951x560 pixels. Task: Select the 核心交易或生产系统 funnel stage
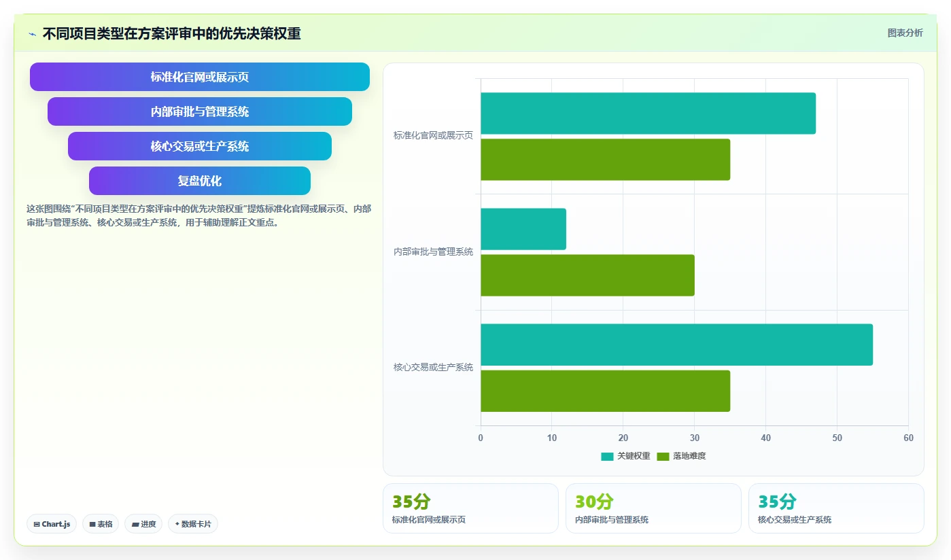[200, 146]
